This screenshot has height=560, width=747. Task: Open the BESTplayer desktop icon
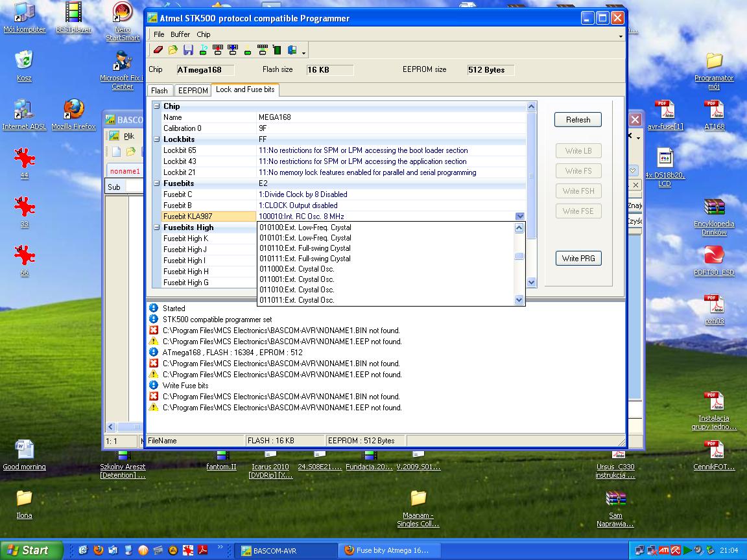(x=73, y=18)
